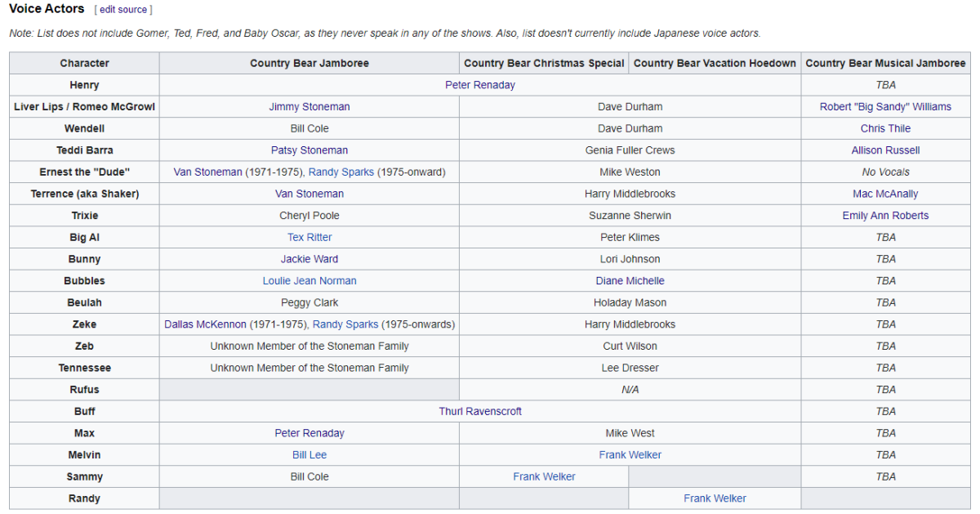Click Country Bear Vacation Hoedown column header
The height and width of the screenshot is (514, 980).
click(x=715, y=64)
